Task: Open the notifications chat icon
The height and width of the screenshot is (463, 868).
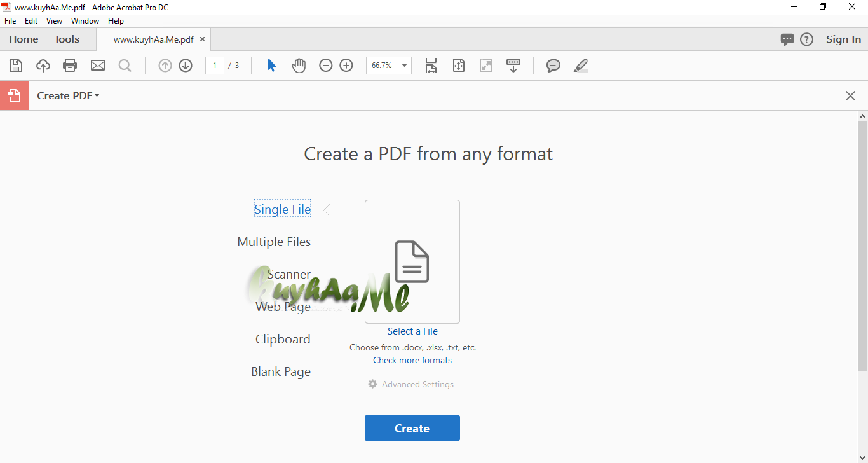Action: [x=787, y=39]
